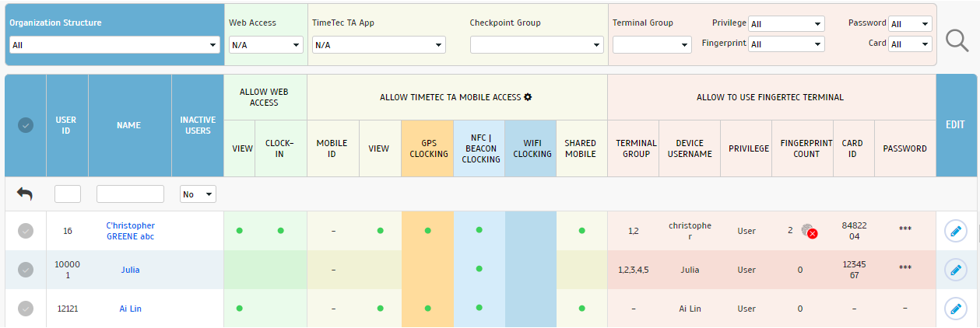The width and height of the screenshot is (980, 328).
Task: Click user ID 100001 cell
Action: coord(67,270)
